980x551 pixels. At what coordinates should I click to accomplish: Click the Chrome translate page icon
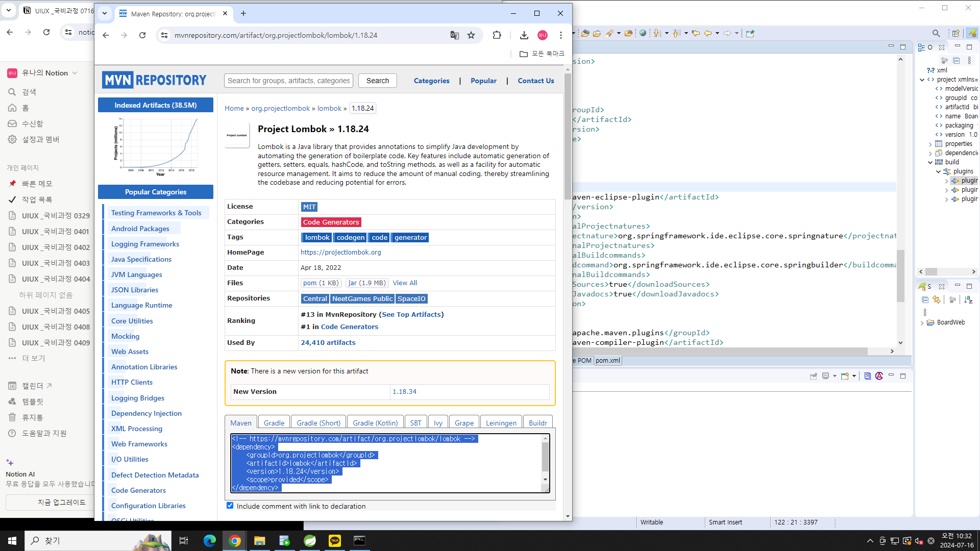click(454, 35)
